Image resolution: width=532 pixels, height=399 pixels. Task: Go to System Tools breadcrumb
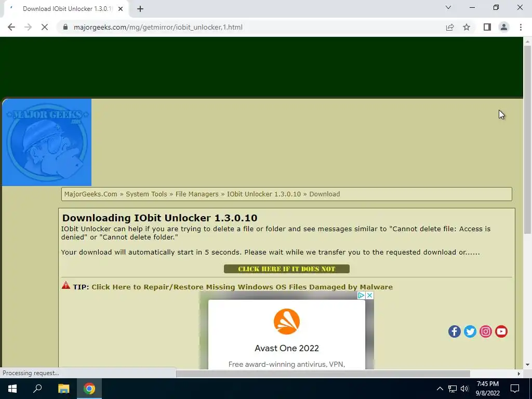[146, 194]
